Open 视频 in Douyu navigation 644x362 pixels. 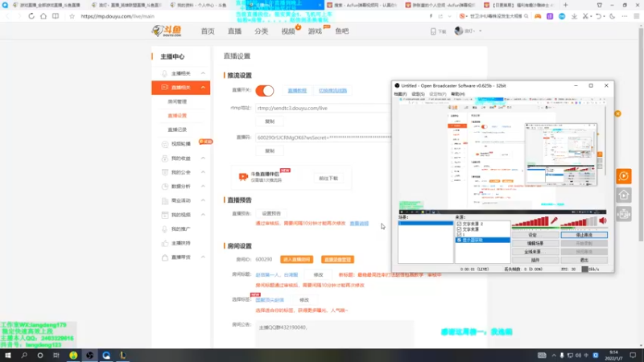288,31
